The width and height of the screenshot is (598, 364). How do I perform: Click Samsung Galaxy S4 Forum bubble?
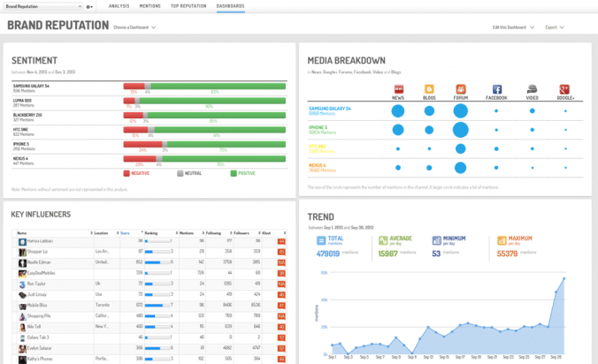click(x=461, y=110)
